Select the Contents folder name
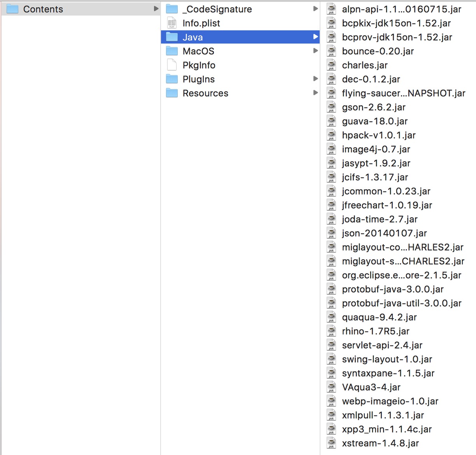This screenshot has height=455, width=476. point(43,9)
